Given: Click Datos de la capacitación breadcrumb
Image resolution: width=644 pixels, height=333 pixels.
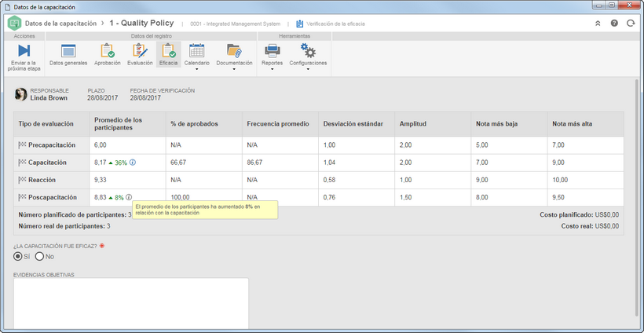Looking at the screenshot, I should 60,24.
